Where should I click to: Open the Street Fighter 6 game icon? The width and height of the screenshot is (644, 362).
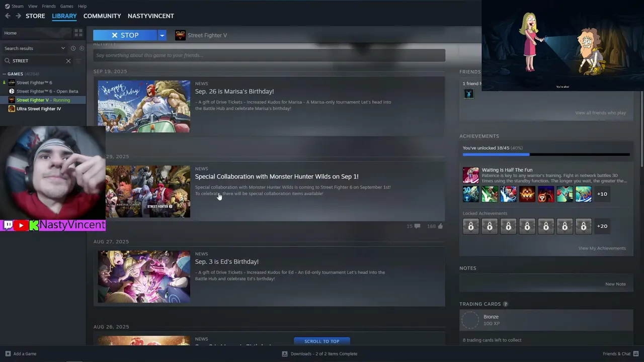(12, 82)
